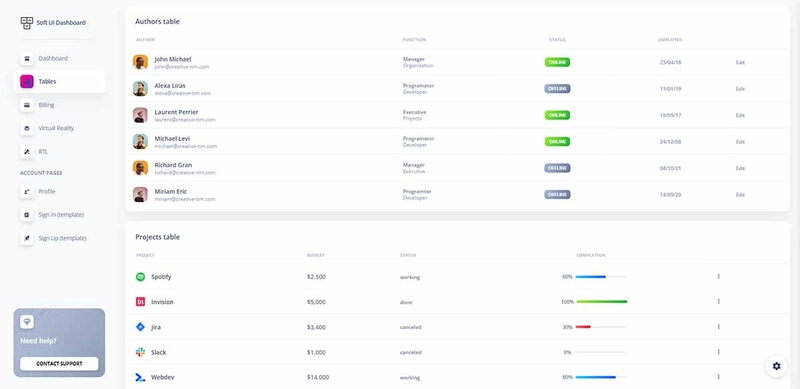
Task: Click Laurent Perrier's ONLINE status badge
Action: (557, 115)
